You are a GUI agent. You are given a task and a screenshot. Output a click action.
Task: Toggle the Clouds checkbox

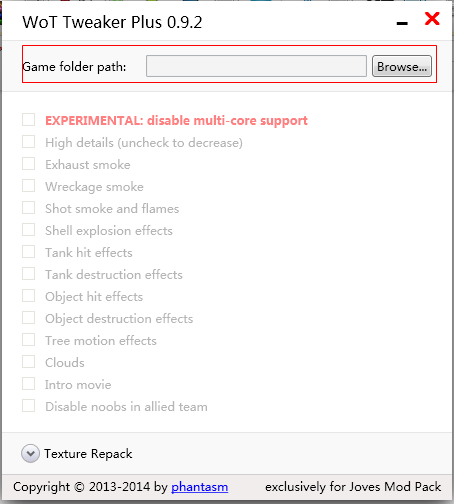click(28, 362)
